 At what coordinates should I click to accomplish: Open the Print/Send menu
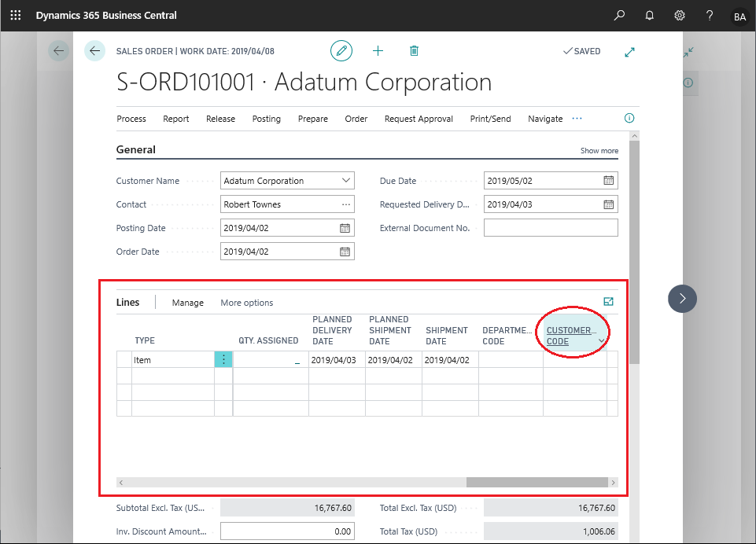(490, 119)
